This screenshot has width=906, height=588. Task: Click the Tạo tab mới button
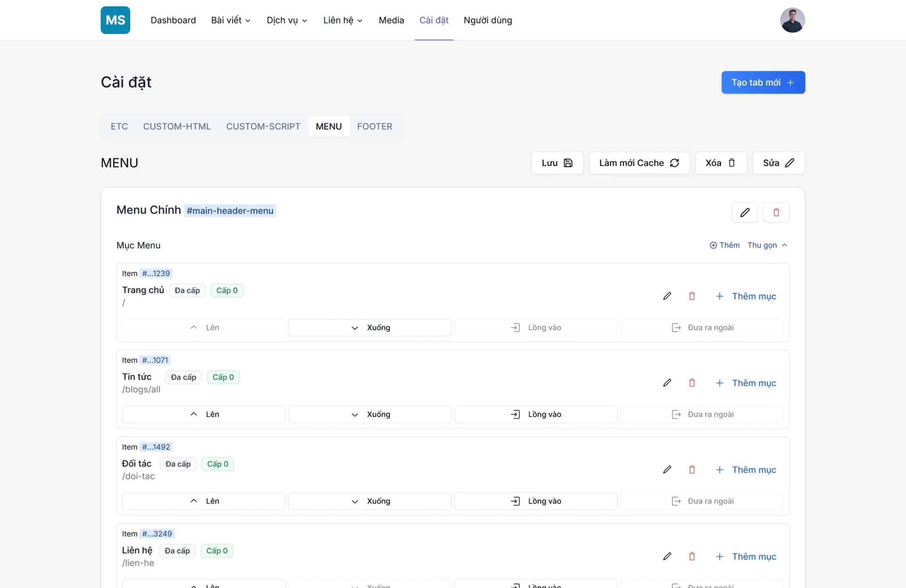tap(763, 82)
